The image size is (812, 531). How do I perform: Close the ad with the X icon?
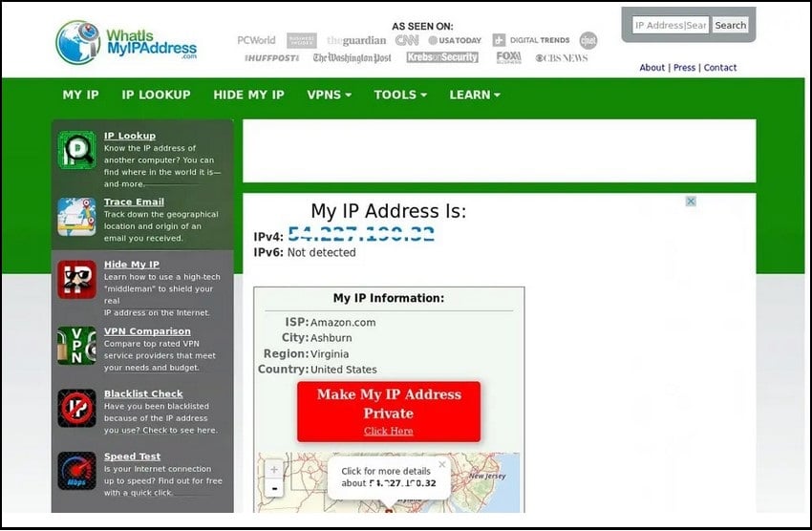click(691, 201)
